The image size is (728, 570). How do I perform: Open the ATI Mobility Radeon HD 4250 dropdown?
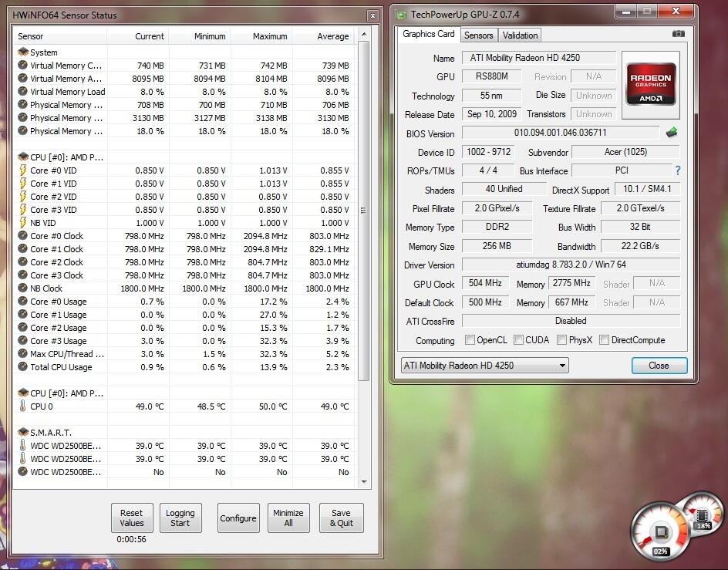(485, 365)
